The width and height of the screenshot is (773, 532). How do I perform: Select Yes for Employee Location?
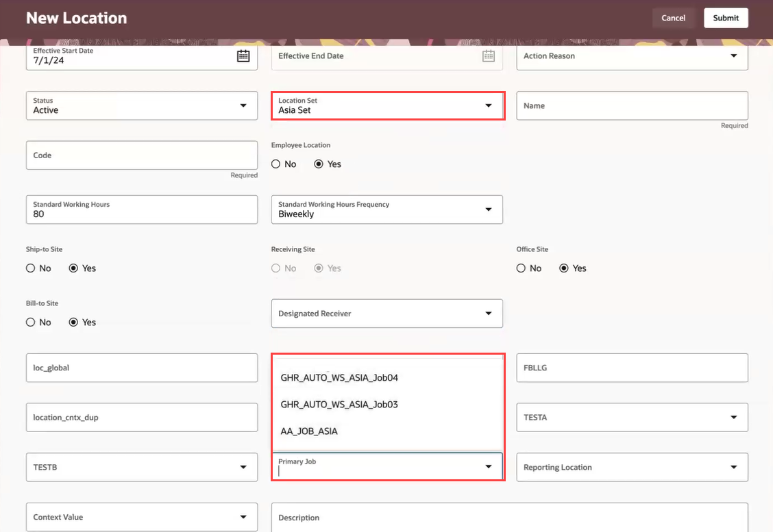tap(319, 164)
